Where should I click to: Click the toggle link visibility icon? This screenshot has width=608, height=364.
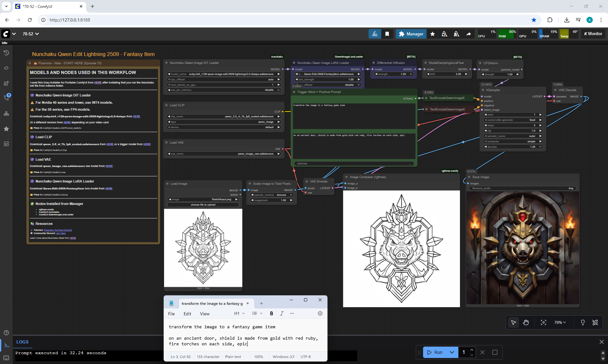(595, 322)
